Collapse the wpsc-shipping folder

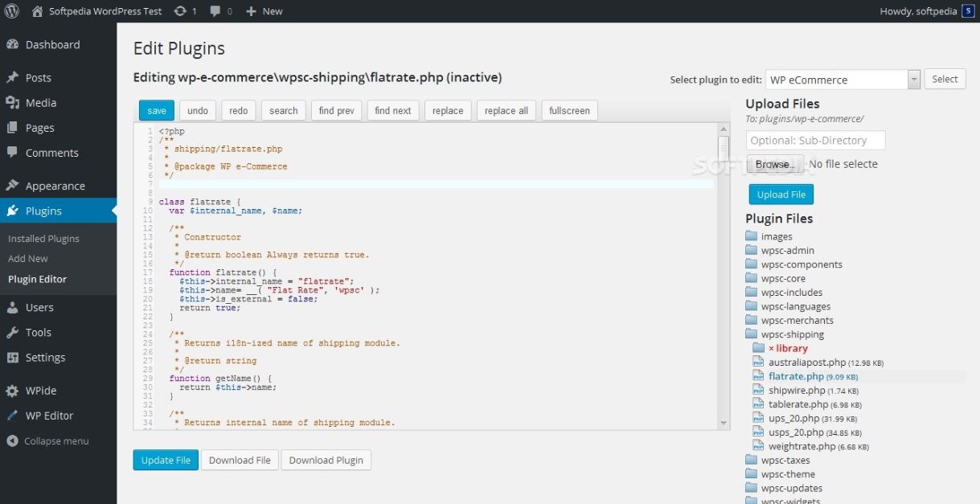click(x=785, y=334)
